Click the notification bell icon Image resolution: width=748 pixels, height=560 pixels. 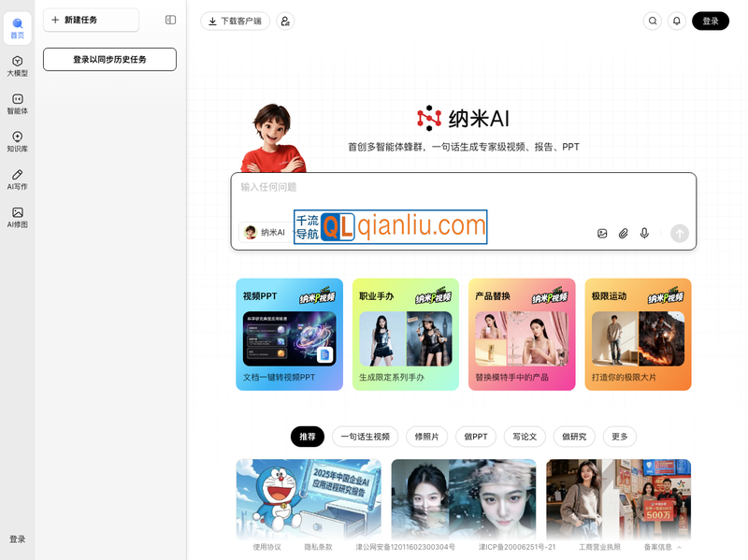pos(677,21)
